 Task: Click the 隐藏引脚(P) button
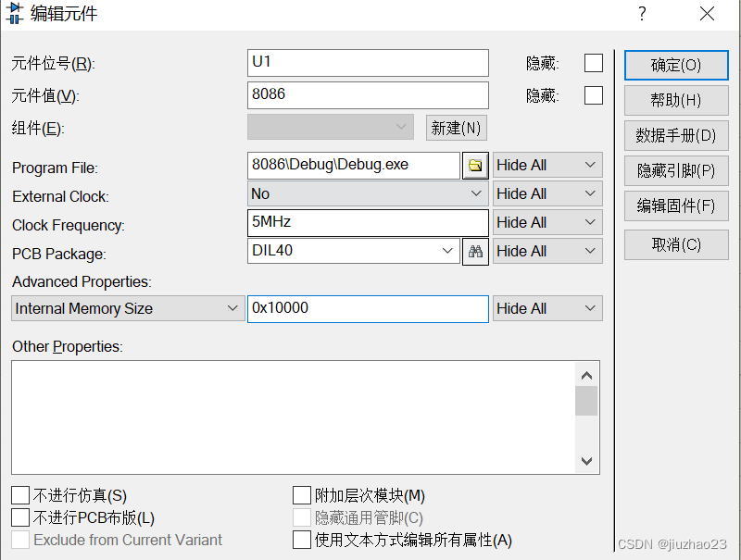click(676, 170)
